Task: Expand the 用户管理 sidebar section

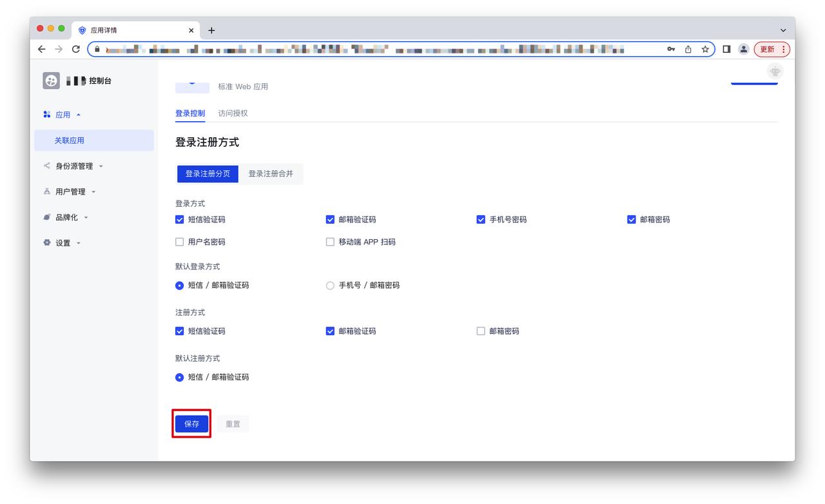Action: 70,192
